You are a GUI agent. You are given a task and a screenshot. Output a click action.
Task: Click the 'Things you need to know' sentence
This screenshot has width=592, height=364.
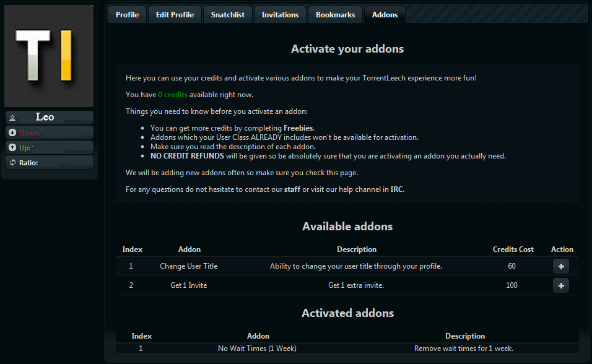[217, 111]
